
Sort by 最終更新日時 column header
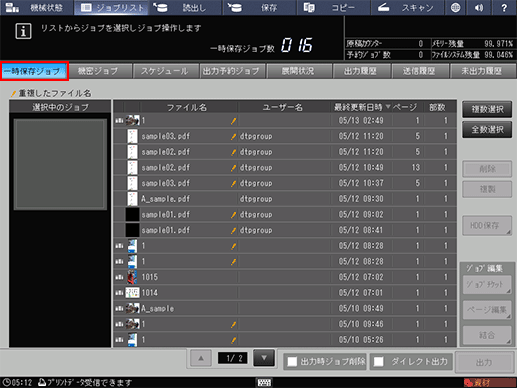(362, 107)
